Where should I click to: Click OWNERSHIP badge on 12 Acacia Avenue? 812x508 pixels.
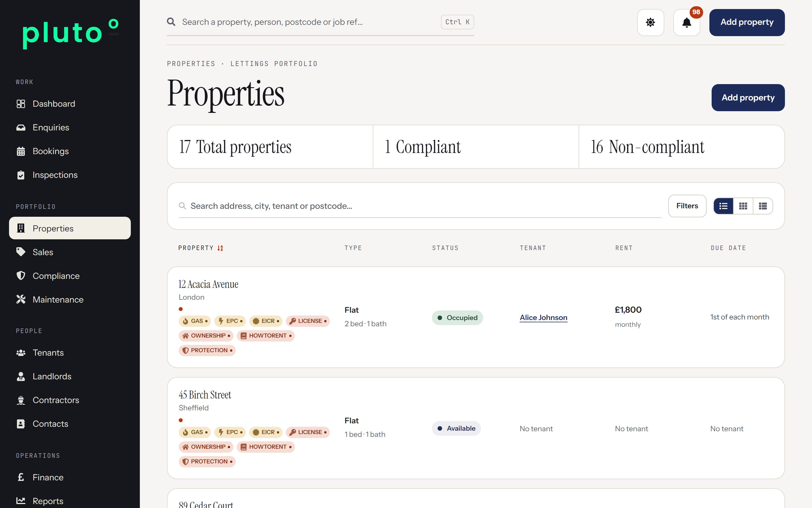(x=206, y=336)
